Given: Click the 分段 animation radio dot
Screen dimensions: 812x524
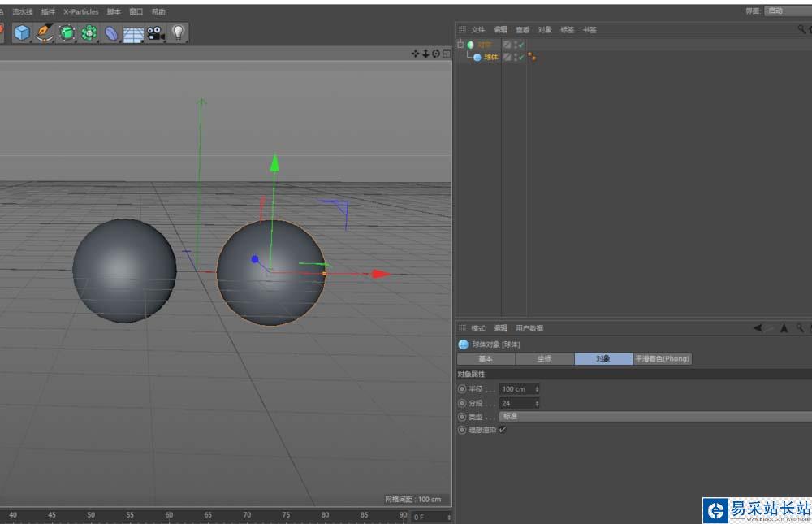Looking at the screenshot, I should (463, 403).
